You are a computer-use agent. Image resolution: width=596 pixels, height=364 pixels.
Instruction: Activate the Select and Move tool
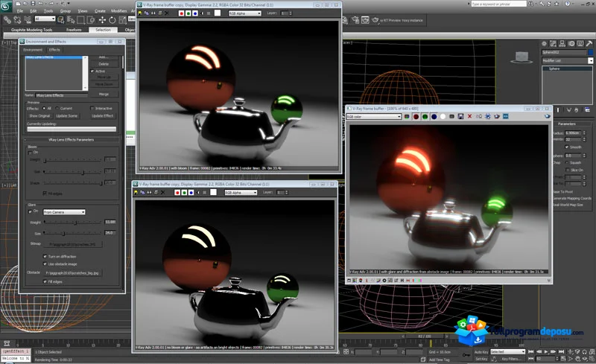pos(102,20)
